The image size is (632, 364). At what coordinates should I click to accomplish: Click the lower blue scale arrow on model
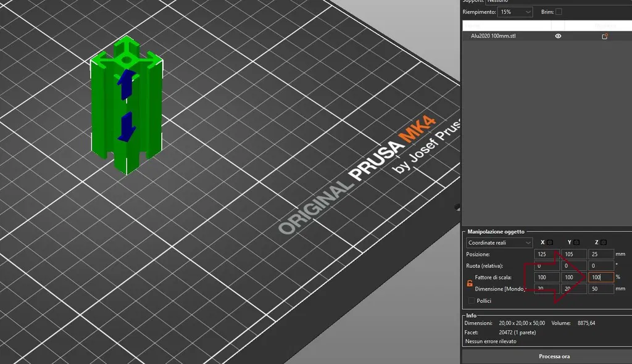point(127,127)
